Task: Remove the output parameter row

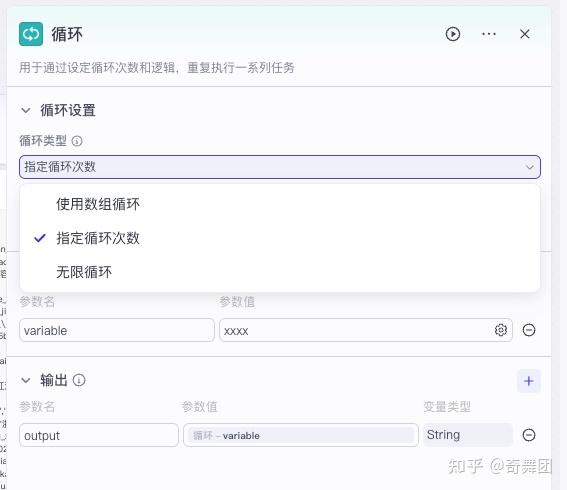Action: coord(529,435)
